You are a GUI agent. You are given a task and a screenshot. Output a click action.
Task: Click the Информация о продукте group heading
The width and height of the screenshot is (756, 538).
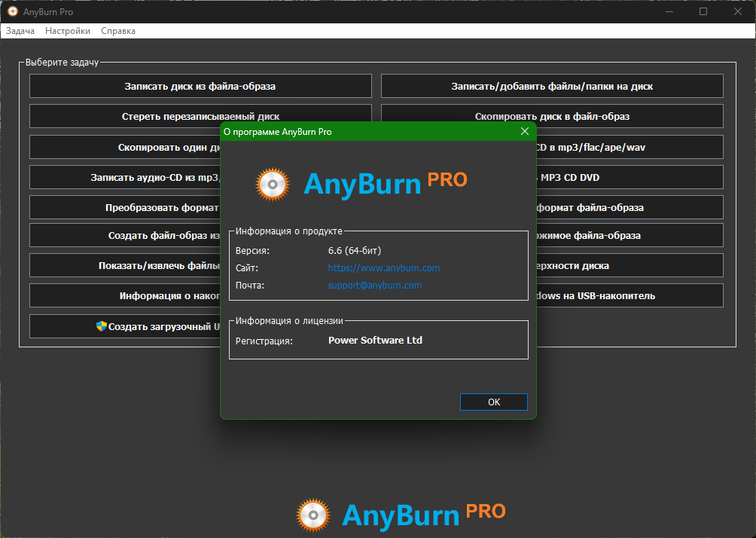[x=289, y=231]
